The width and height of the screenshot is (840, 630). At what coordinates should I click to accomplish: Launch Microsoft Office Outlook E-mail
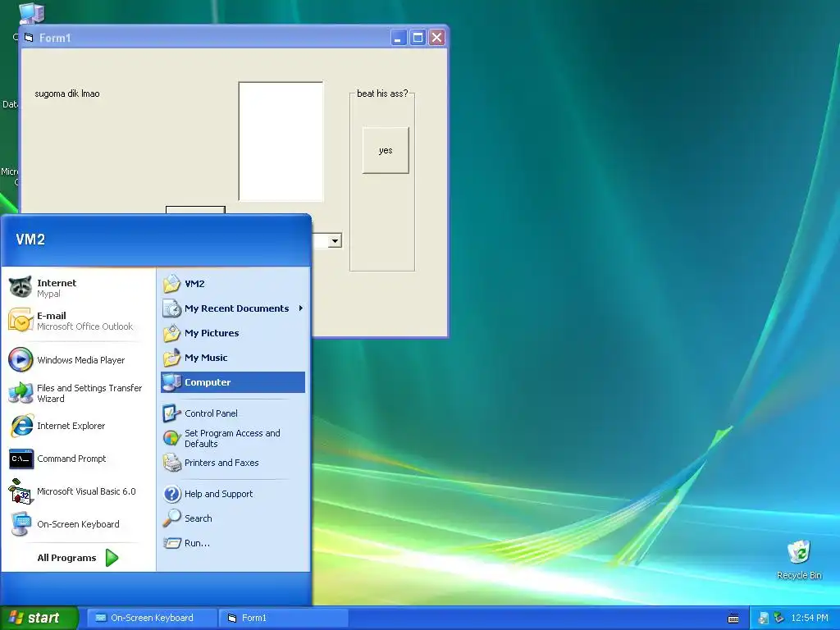pos(76,321)
